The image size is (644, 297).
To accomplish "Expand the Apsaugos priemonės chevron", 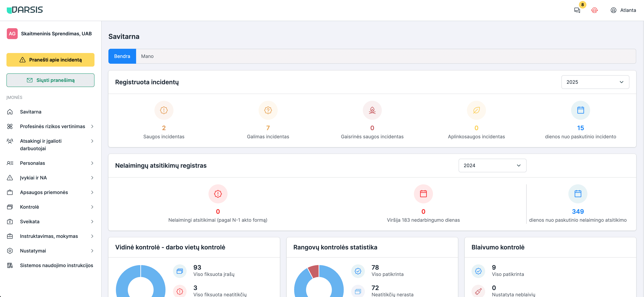I will (x=92, y=192).
